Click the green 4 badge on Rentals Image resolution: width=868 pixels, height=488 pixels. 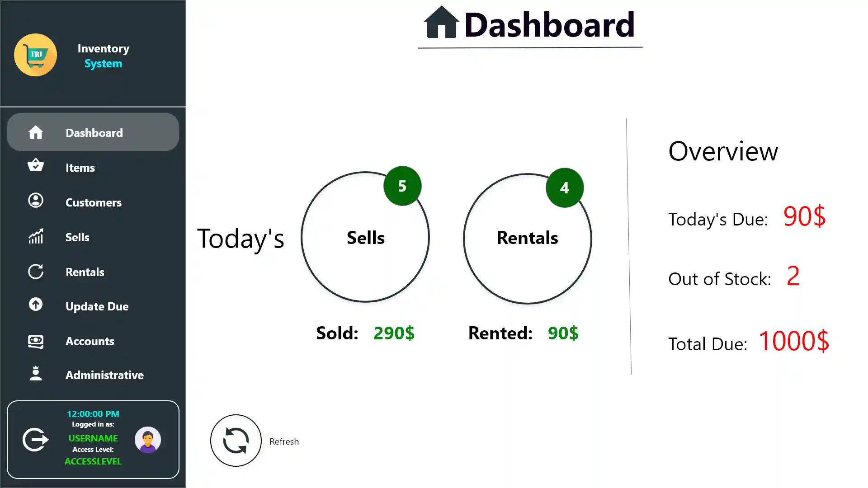coord(564,188)
